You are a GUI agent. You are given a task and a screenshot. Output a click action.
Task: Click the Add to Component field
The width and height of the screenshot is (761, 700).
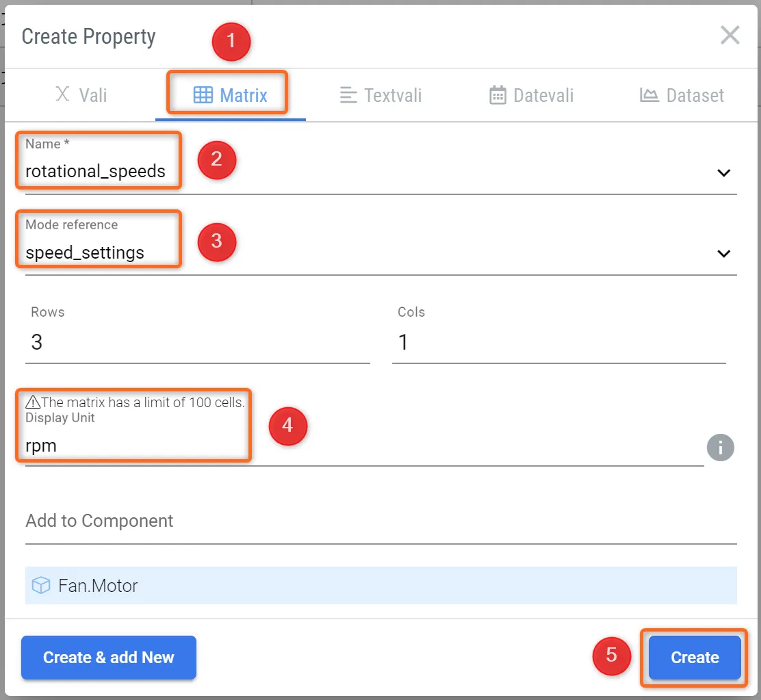[380, 521]
